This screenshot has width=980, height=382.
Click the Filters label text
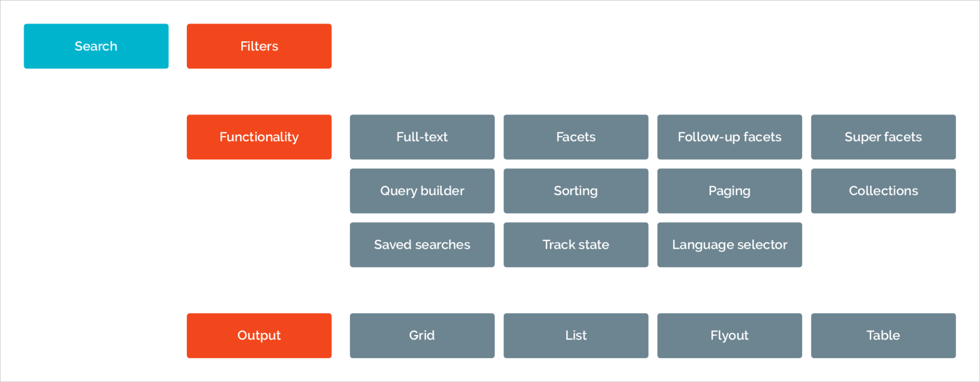pyautogui.click(x=259, y=46)
